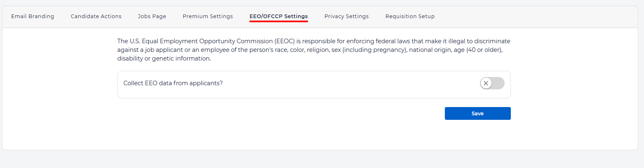The image size is (644, 168).
Task: Click the EEOC description paragraph
Action: [x=313, y=50]
